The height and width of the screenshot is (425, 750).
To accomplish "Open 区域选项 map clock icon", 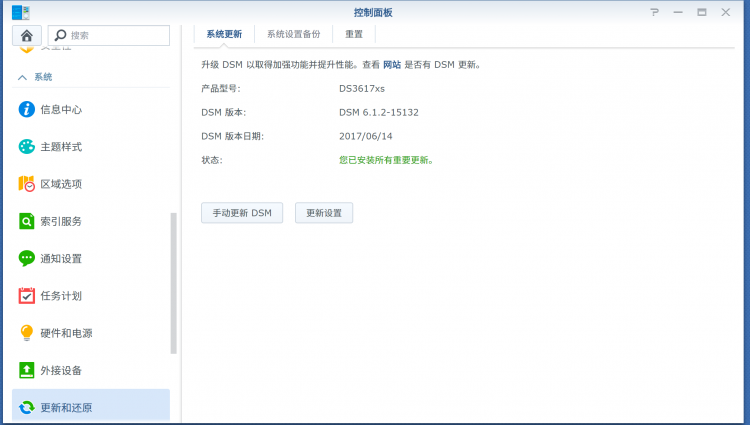I will pos(27,184).
